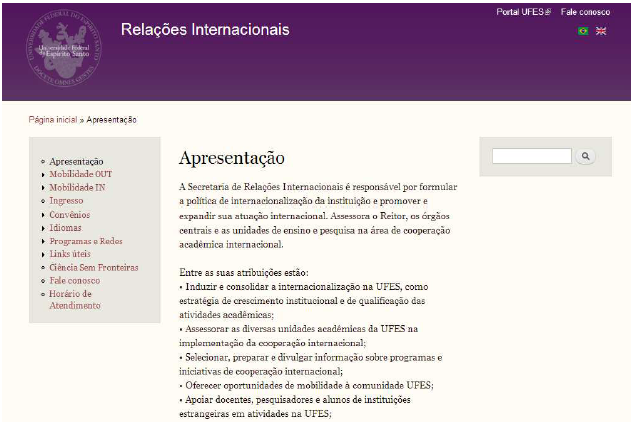The image size is (634, 422).
Task: Switch to English via the UK flag icon
Action: point(601,31)
